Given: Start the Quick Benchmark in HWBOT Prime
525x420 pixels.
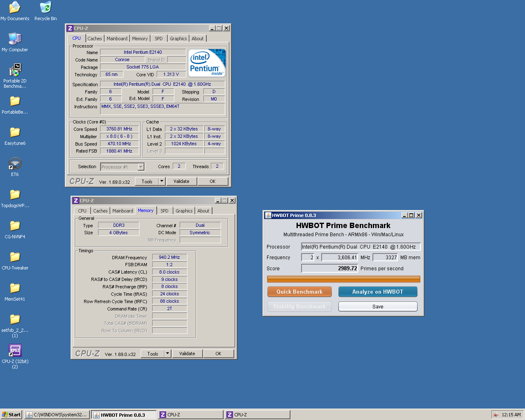Looking at the screenshot, I should click(299, 292).
